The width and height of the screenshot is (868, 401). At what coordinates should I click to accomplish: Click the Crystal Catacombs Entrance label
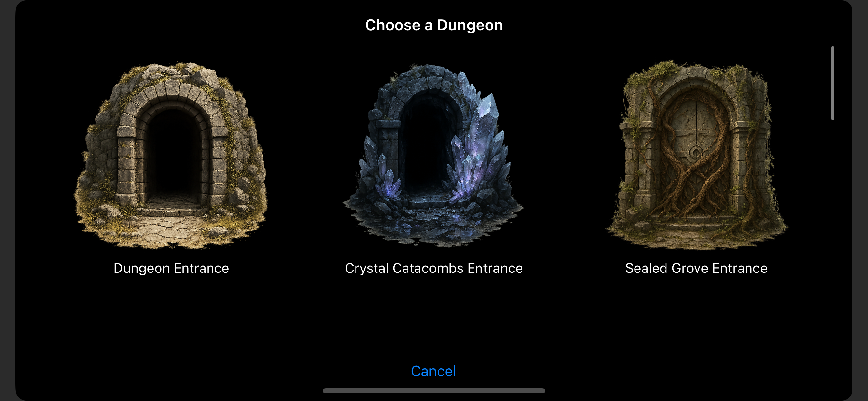(434, 268)
